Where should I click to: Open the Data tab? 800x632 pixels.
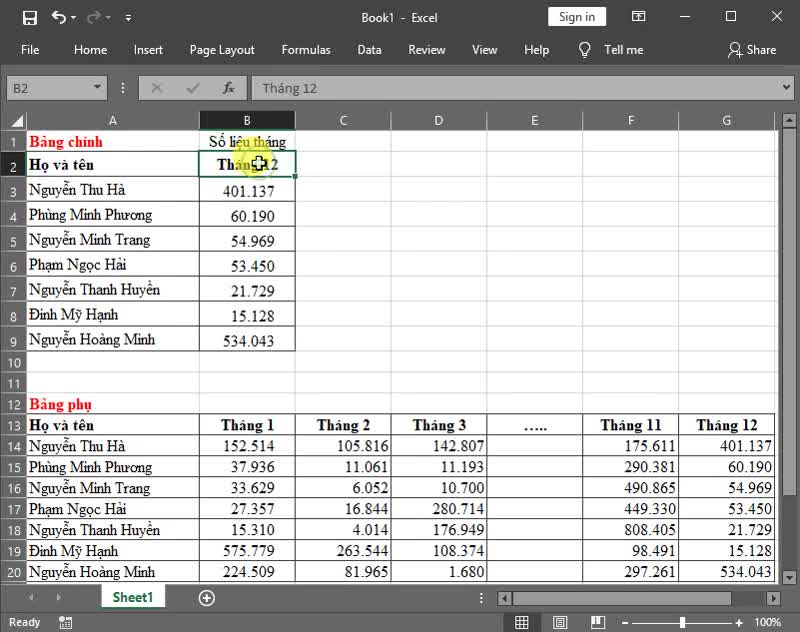[x=369, y=49]
